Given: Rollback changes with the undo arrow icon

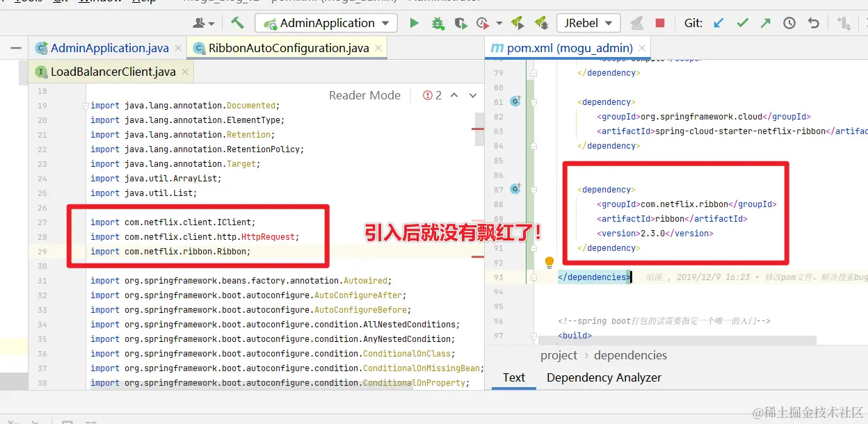Looking at the screenshot, I should click(x=813, y=23).
